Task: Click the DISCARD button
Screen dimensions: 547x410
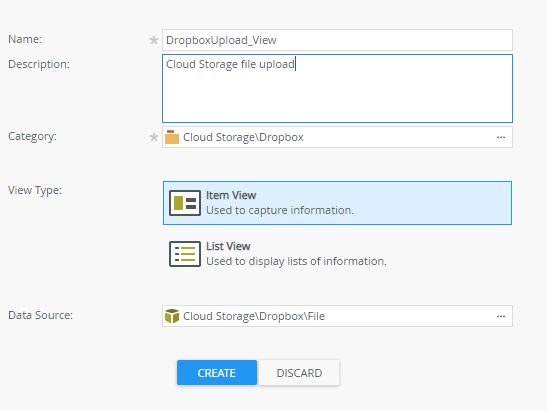Action: click(x=299, y=373)
